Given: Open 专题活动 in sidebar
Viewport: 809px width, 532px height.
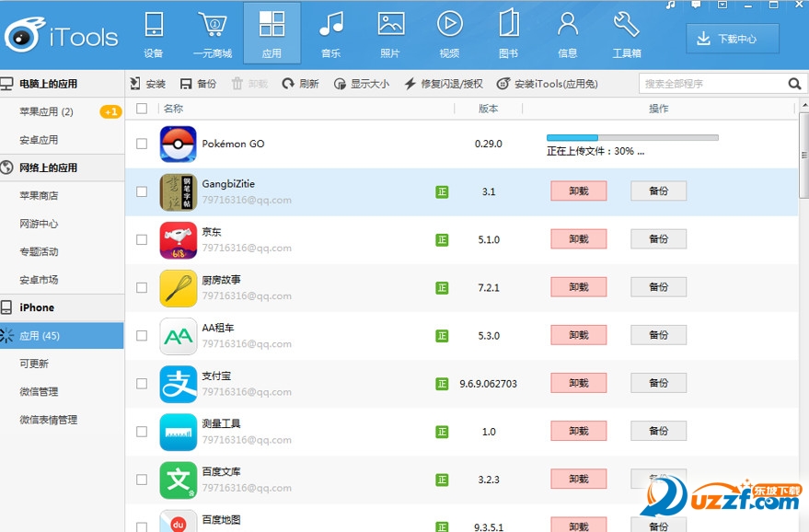Looking at the screenshot, I should [x=39, y=252].
